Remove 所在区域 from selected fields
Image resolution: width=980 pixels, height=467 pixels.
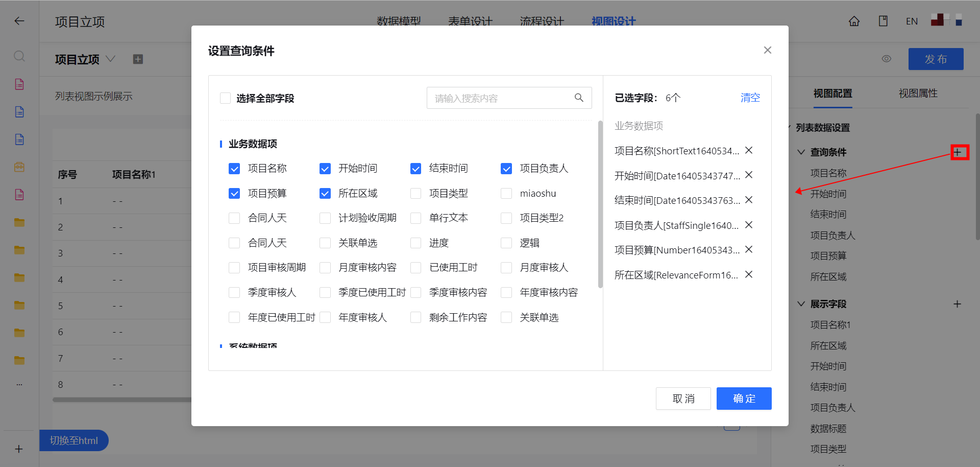pyautogui.click(x=749, y=274)
